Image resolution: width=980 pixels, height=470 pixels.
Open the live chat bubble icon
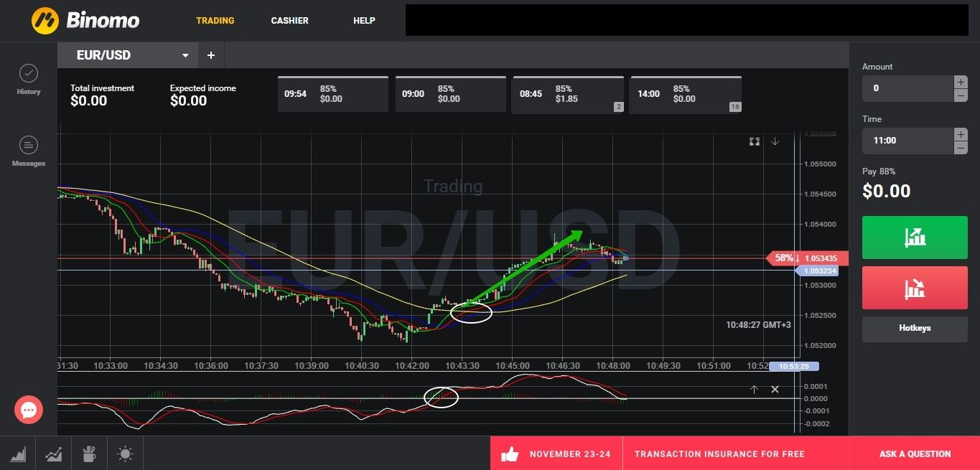coord(29,410)
